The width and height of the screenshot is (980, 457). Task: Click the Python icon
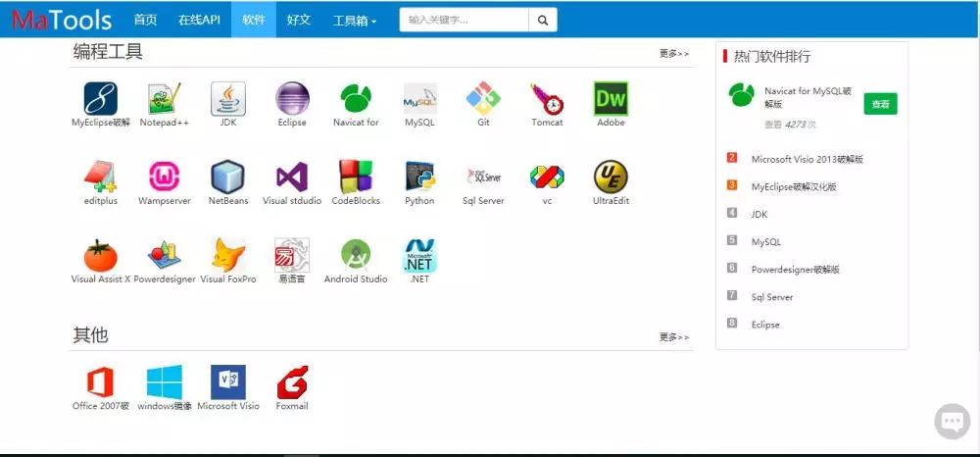pos(420,177)
